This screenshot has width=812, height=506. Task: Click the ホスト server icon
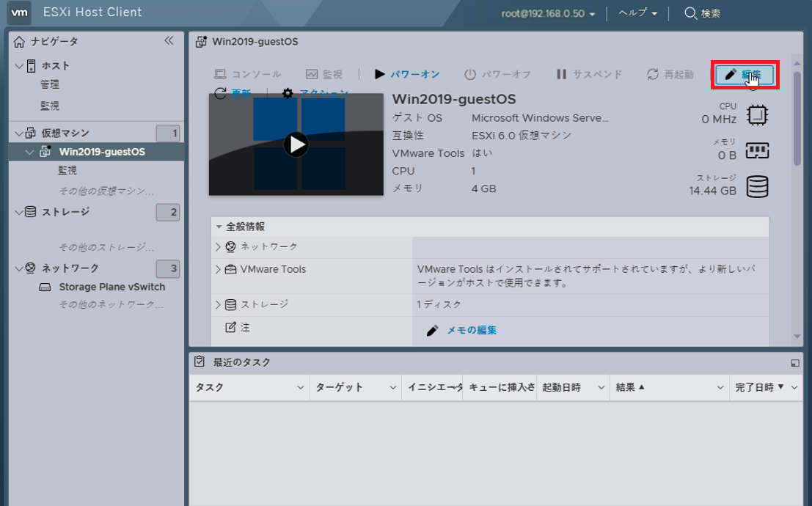[31, 66]
